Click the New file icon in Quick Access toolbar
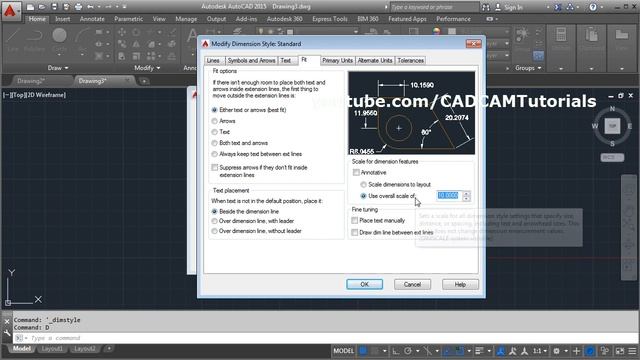The image size is (640, 360). pos(30,7)
